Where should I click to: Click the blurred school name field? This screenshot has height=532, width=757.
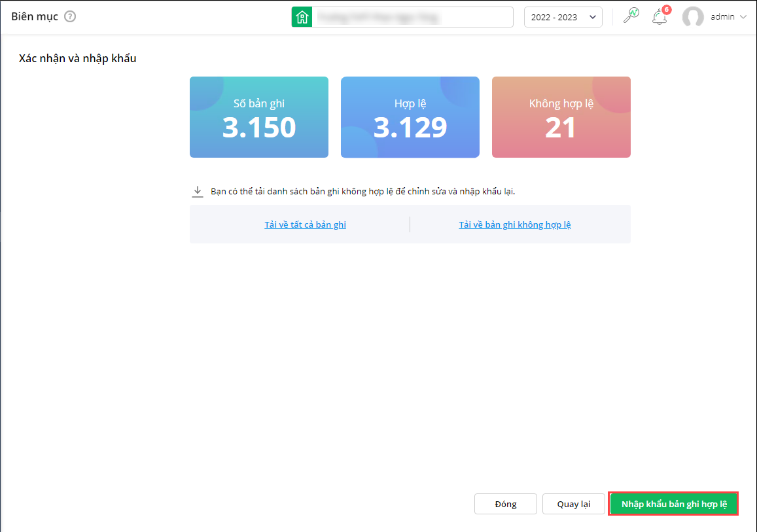[412, 17]
